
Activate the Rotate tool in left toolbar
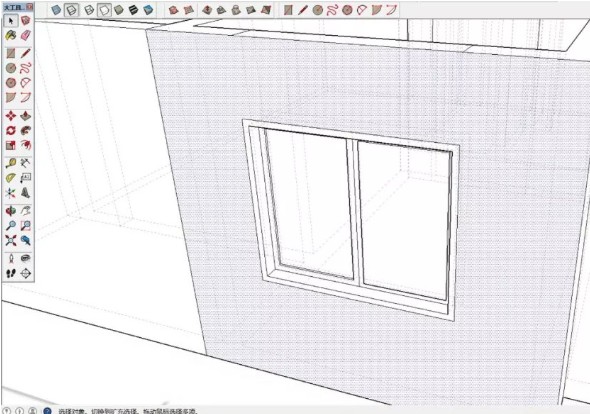coord(11,131)
